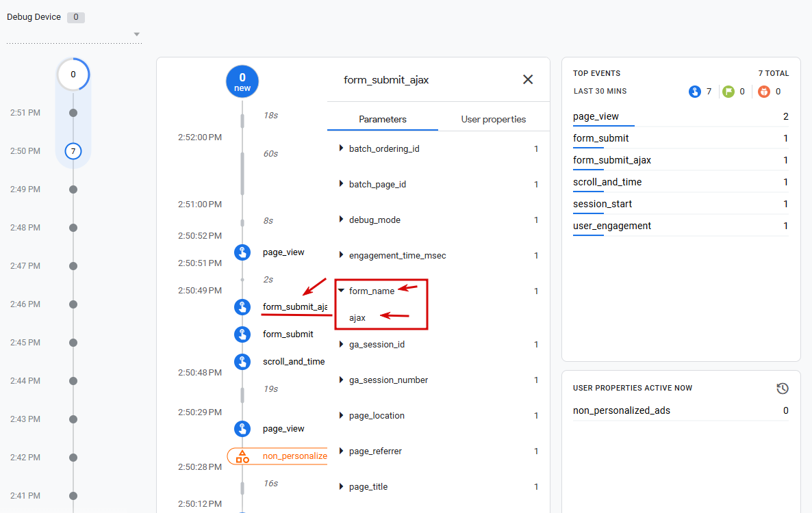Select the 2:47 PM minute marker
Viewport: 812px width, 513px height.
click(73, 266)
